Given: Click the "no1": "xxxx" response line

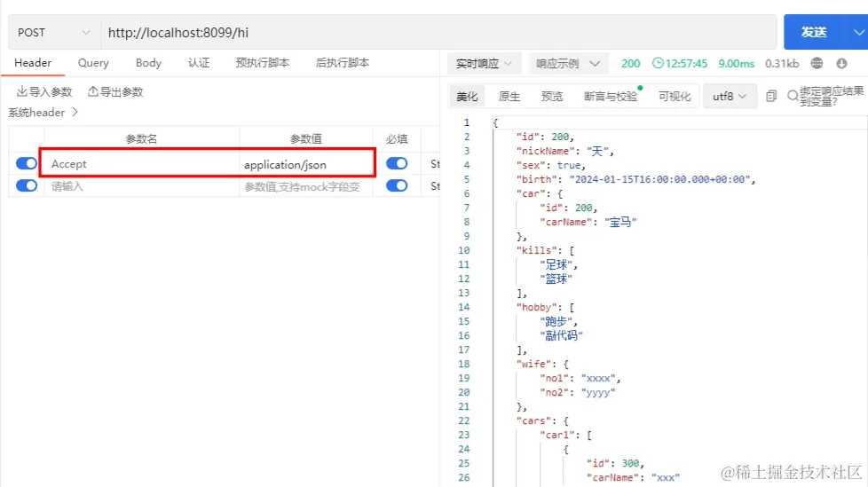Looking at the screenshot, I should click(580, 378).
